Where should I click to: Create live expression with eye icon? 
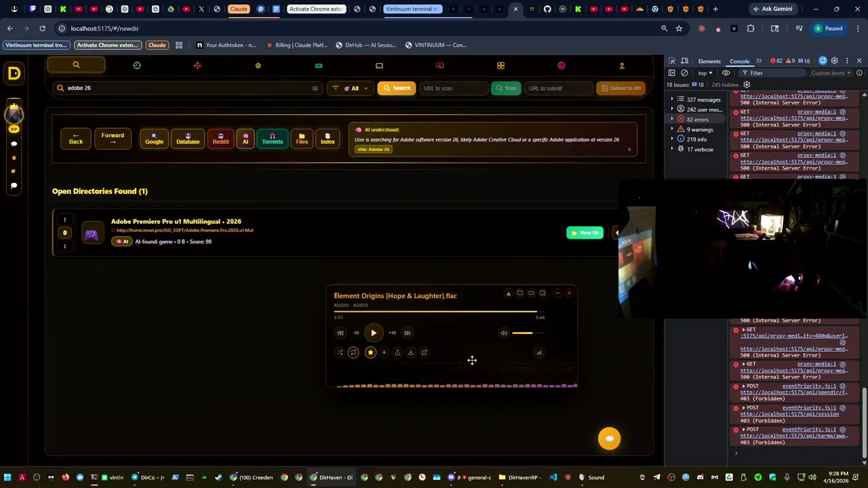pyautogui.click(x=726, y=73)
